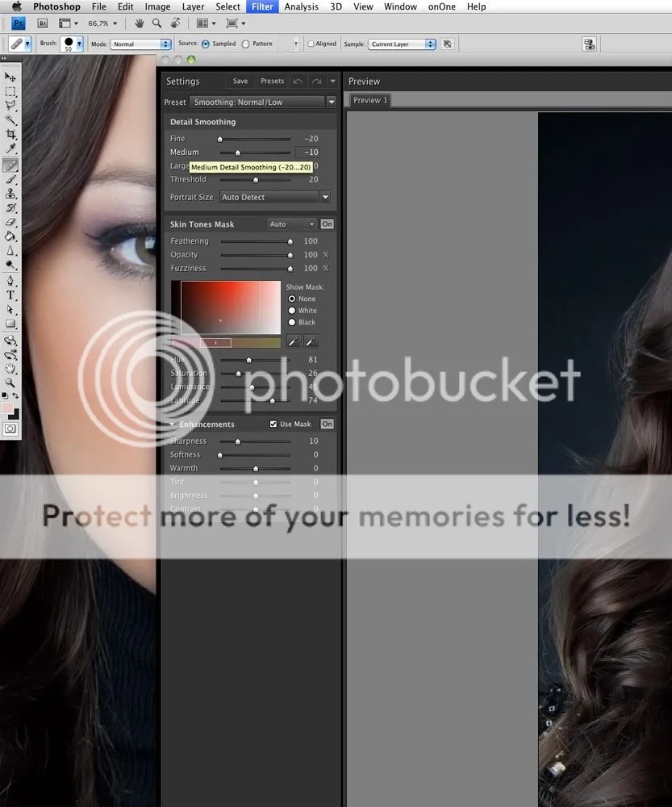
Task: Set Show Mask to Black
Action: pyautogui.click(x=292, y=322)
